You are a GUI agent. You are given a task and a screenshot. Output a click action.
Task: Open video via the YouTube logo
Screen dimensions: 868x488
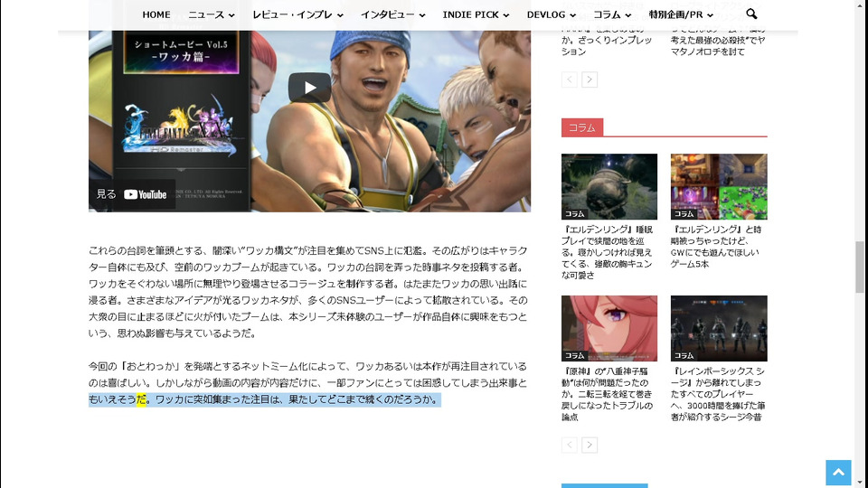pyautogui.click(x=145, y=194)
